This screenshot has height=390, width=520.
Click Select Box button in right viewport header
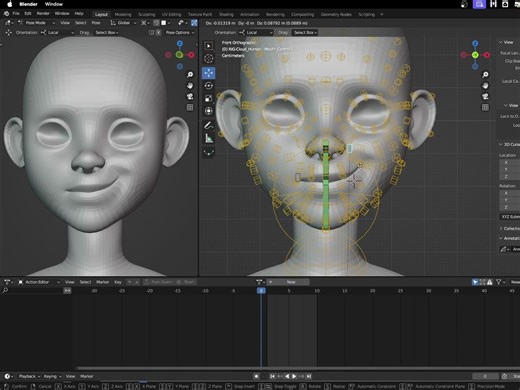pyautogui.click(x=305, y=33)
